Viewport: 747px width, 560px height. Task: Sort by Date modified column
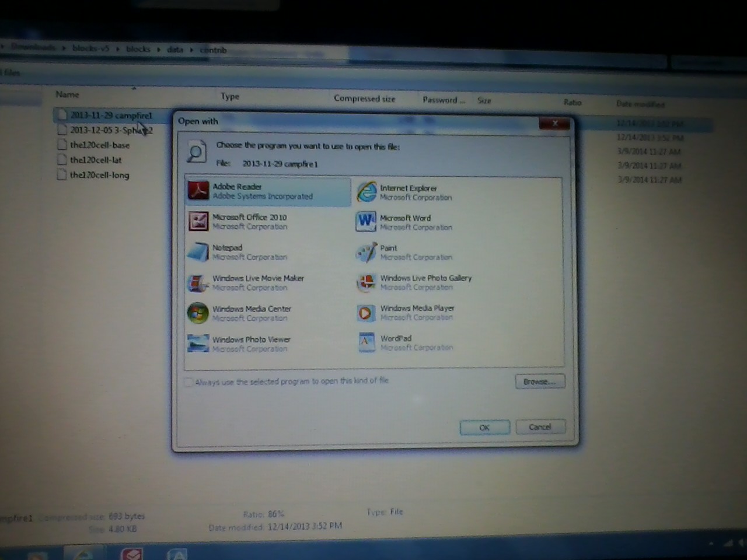pyautogui.click(x=640, y=104)
